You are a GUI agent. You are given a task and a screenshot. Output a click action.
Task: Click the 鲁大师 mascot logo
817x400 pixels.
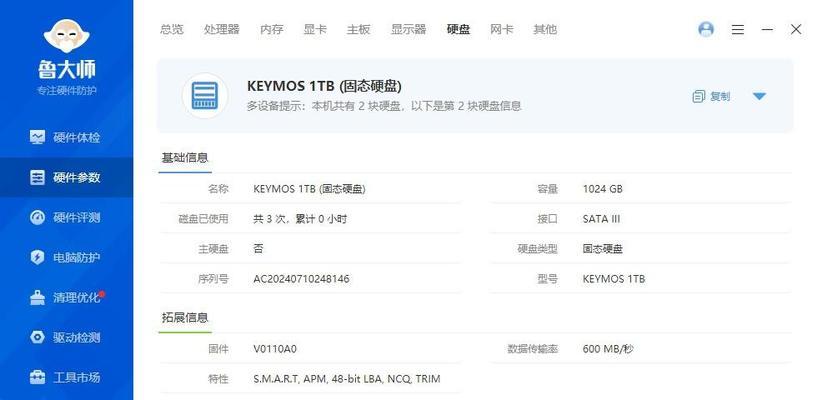(x=66, y=35)
